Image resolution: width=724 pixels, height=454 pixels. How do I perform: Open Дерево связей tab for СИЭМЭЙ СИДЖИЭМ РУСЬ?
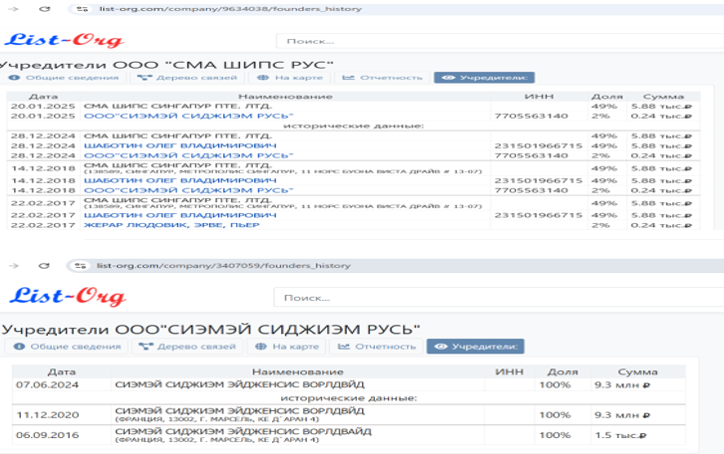pos(188,346)
